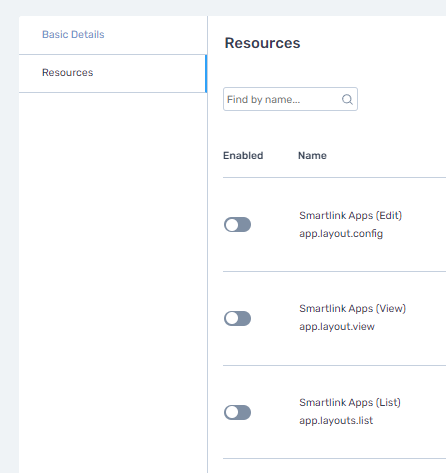
Task: Sort by the Enabled column header
Action: pyautogui.click(x=243, y=156)
